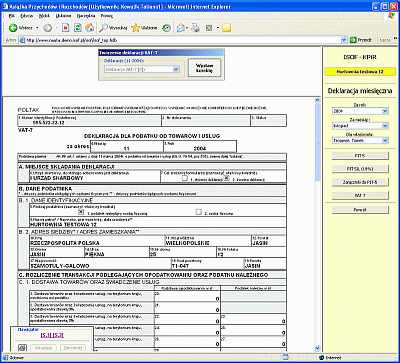Click the History icon
This screenshot has width=400, height=363.
[166, 28]
